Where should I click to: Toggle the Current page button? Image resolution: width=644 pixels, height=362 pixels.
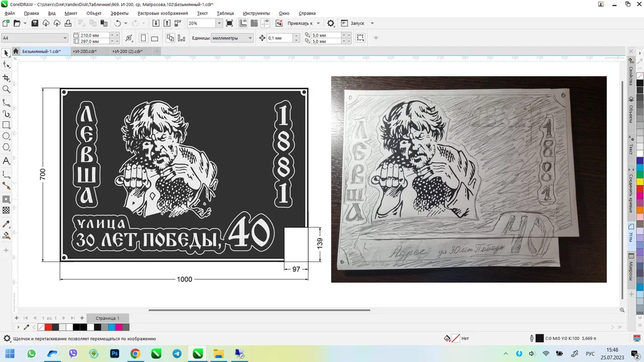(182, 38)
